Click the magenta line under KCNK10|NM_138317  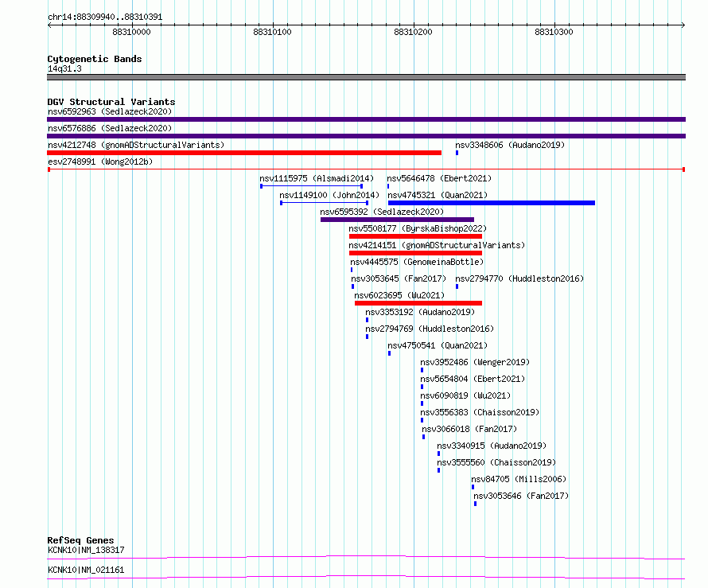tap(366, 557)
